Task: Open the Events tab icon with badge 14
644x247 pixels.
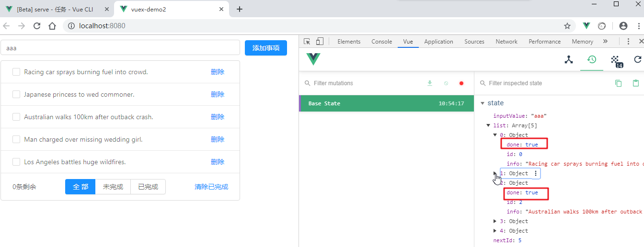Action: 615,60
